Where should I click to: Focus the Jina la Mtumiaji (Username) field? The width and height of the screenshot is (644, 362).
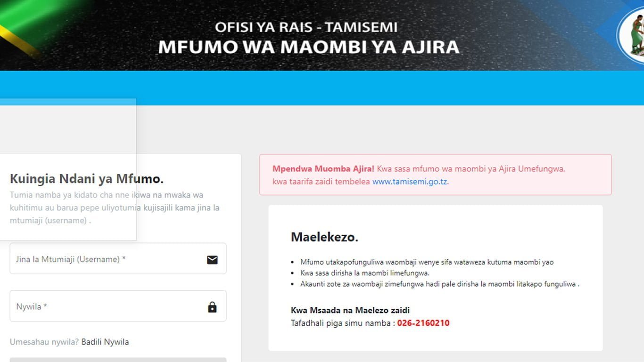click(118, 258)
